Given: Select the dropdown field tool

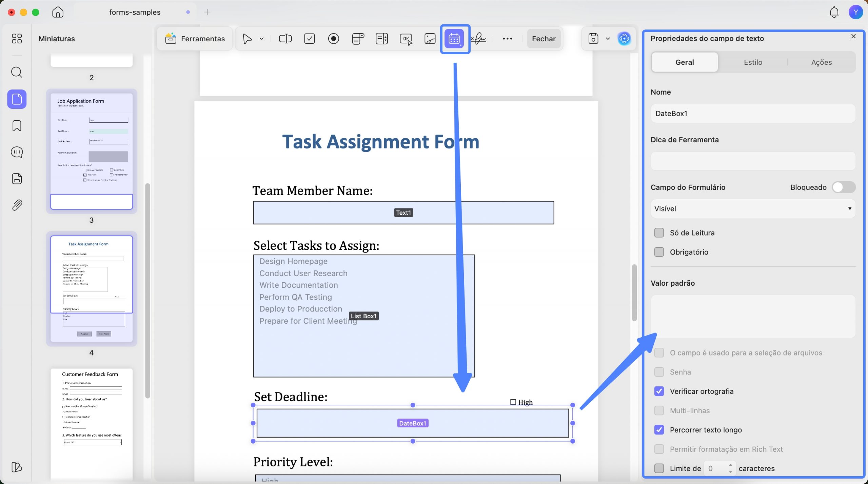Looking at the screenshot, I should [x=358, y=39].
